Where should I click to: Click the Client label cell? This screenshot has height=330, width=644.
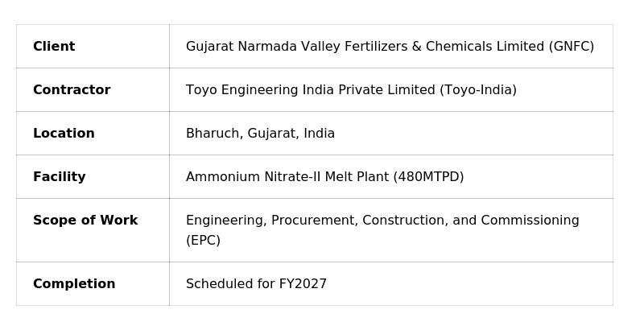(x=54, y=47)
